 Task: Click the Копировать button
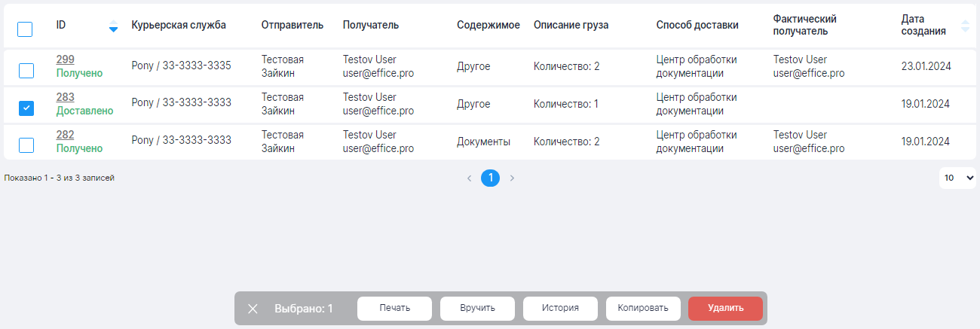point(643,308)
